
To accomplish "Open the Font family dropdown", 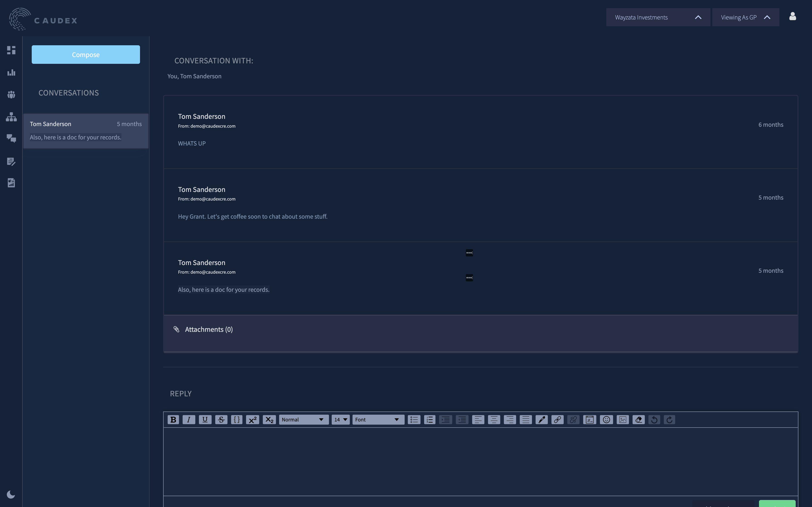I will [x=378, y=419].
